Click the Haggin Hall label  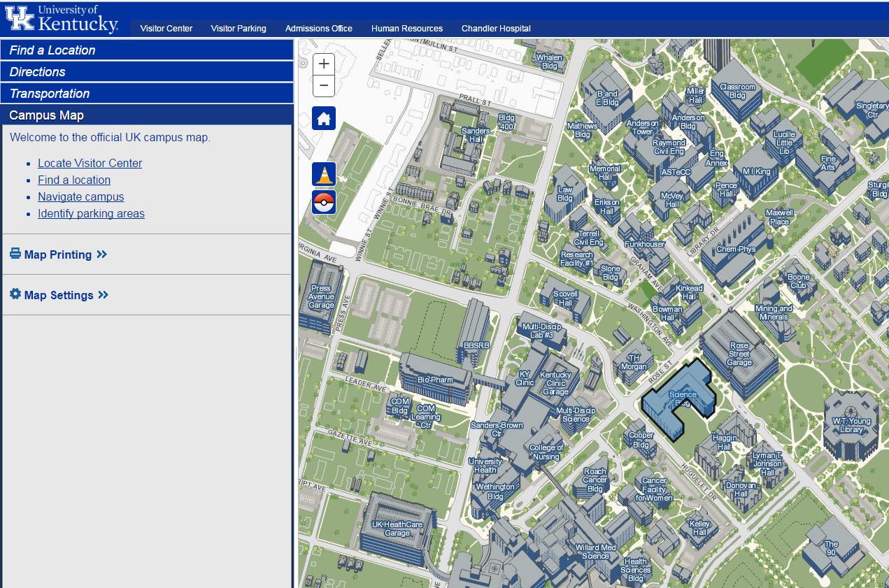[725, 442]
